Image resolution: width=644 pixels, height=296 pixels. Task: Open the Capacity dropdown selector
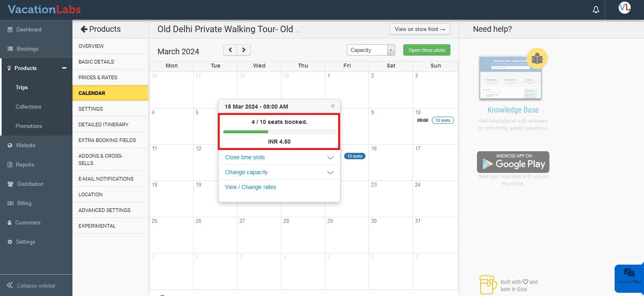pos(371,50)
